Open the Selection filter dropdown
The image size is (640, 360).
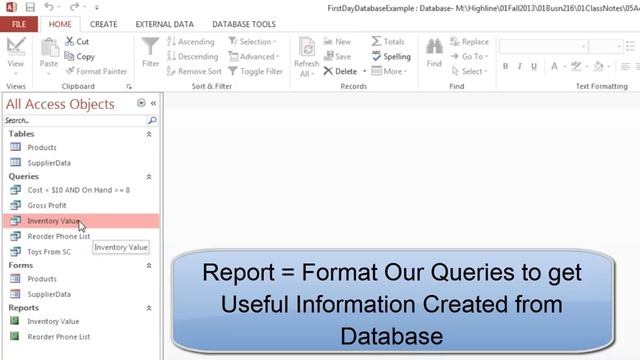(x=252, y=41)
